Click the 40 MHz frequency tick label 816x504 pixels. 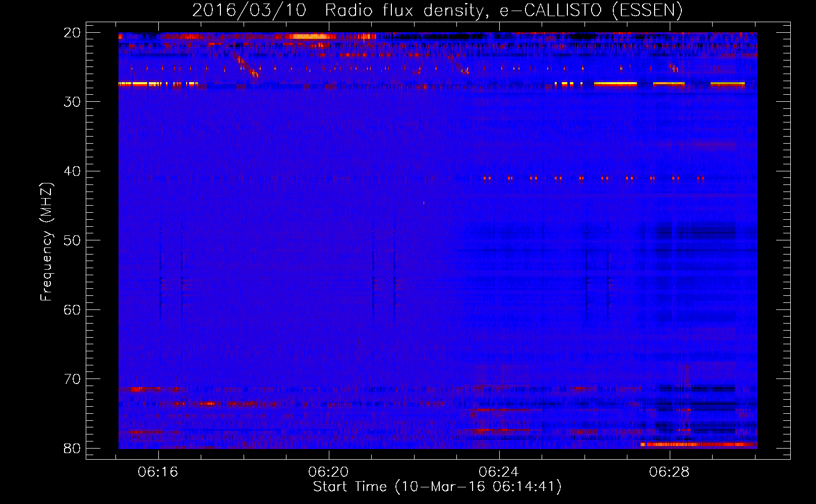click(72, 171)
